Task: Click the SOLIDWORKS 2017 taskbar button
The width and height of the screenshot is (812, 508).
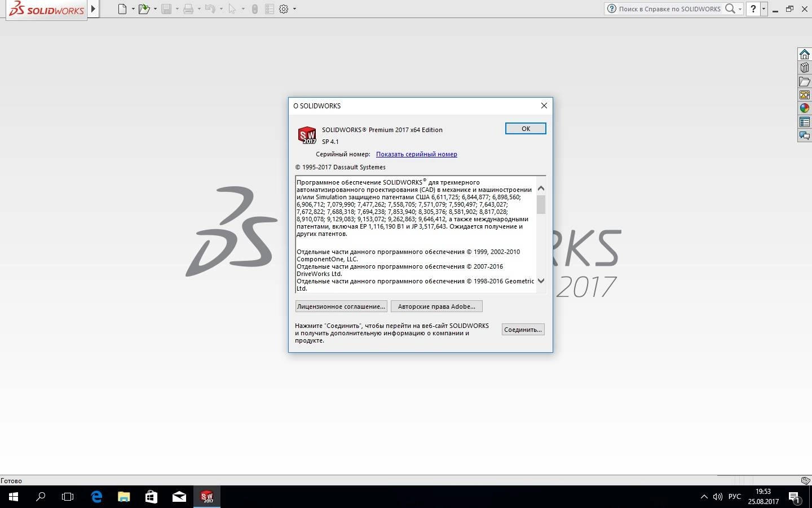Action: point(207,497)
